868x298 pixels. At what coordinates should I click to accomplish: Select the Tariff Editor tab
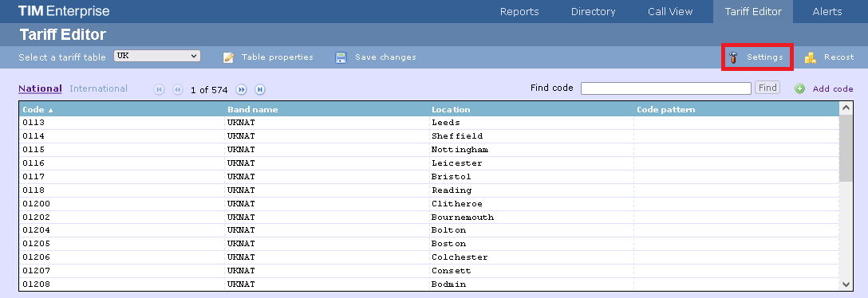tap(753, 12)
